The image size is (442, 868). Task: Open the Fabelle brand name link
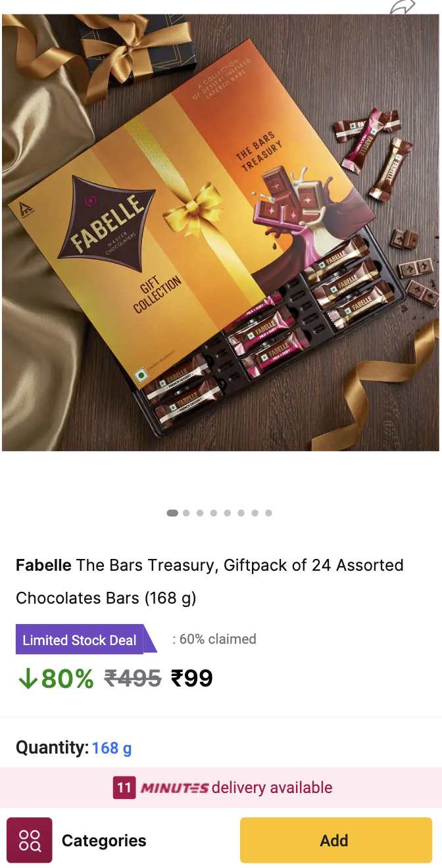(43, 566)
